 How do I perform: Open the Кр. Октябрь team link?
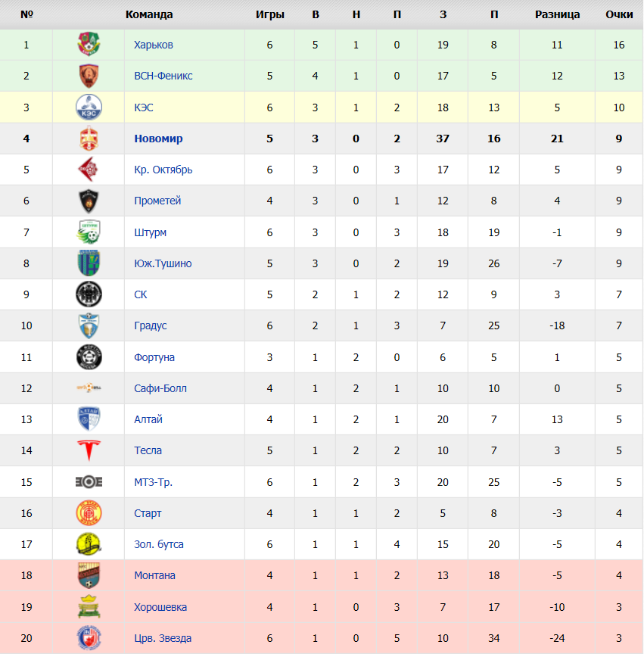(x=163, y=170)
